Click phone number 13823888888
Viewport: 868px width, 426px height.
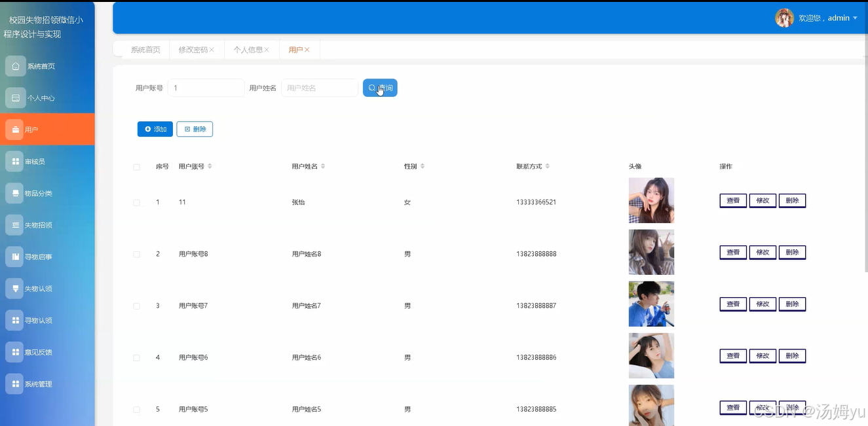537,254
